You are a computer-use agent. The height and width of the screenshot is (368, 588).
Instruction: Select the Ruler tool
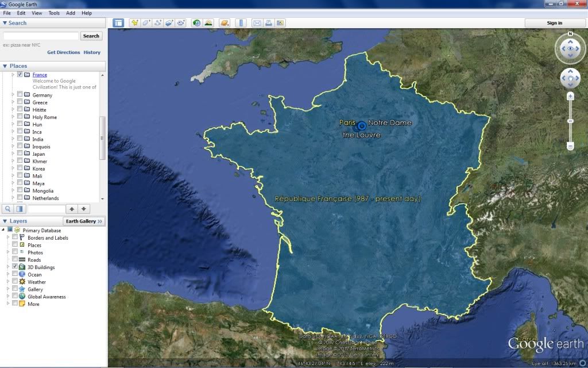pyautogui.click(x=241, y=23)
